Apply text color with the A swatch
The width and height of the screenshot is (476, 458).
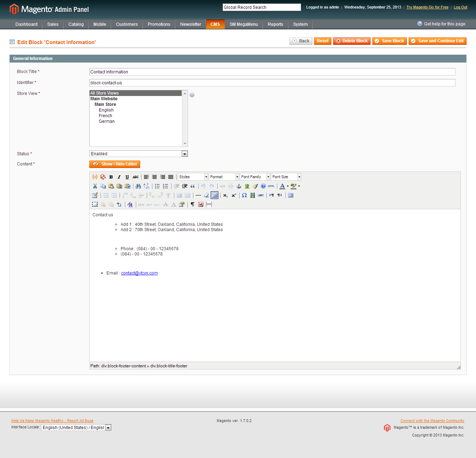pos(282,186)
